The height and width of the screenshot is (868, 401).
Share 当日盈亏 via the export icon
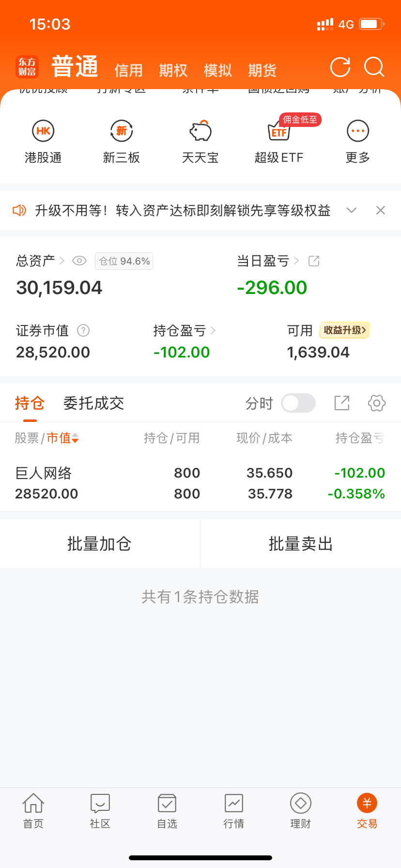(314, 261)
